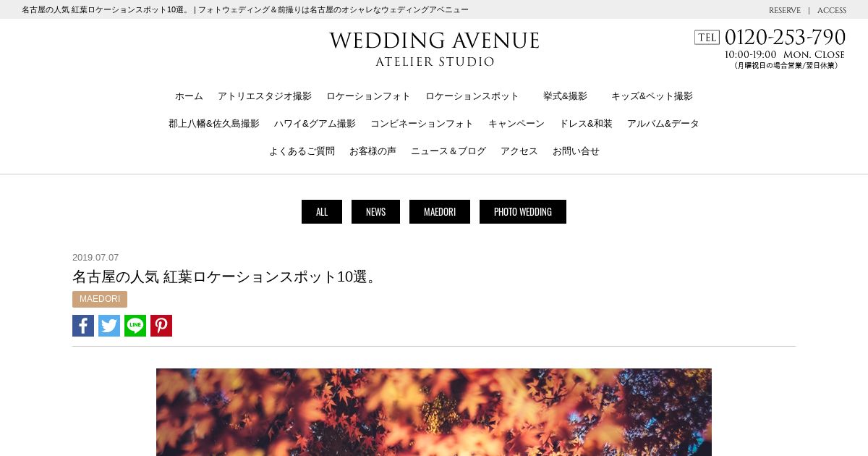This screenshot has height=456, width=868.
Task: Share the article on Facebook
Action: pyautogui.click(x=83, y=326)
